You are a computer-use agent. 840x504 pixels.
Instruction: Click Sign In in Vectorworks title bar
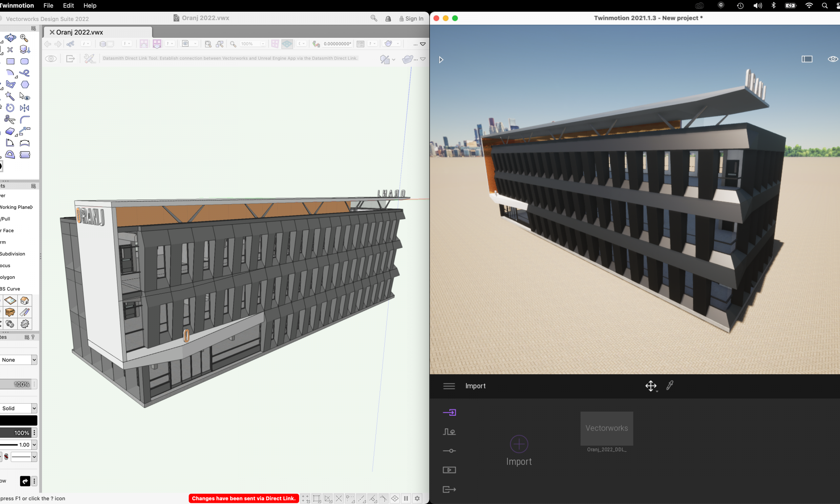(411, 18)
